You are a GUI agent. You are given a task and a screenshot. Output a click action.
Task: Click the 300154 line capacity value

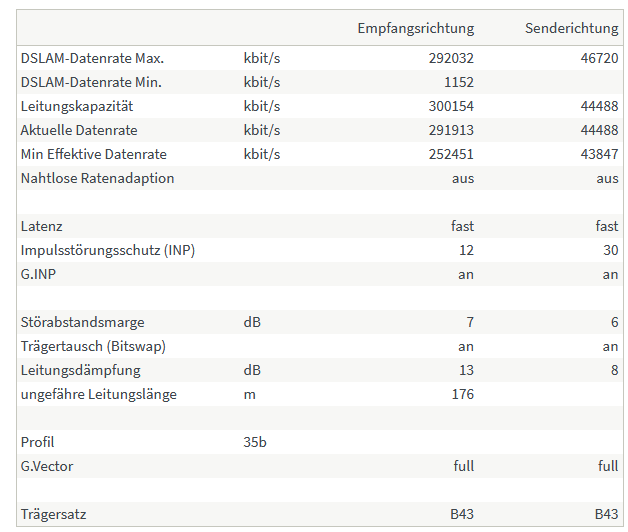[x=451, y=107]
